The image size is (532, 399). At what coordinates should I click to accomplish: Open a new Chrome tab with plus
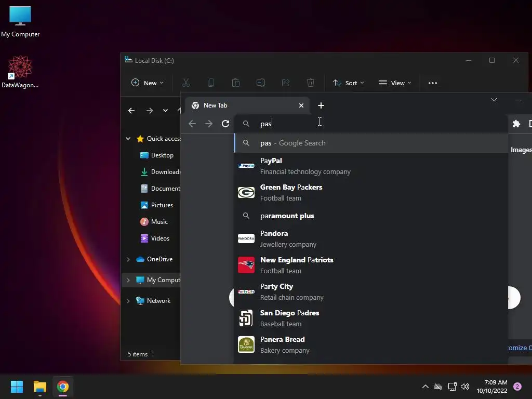tap(321, 105)
